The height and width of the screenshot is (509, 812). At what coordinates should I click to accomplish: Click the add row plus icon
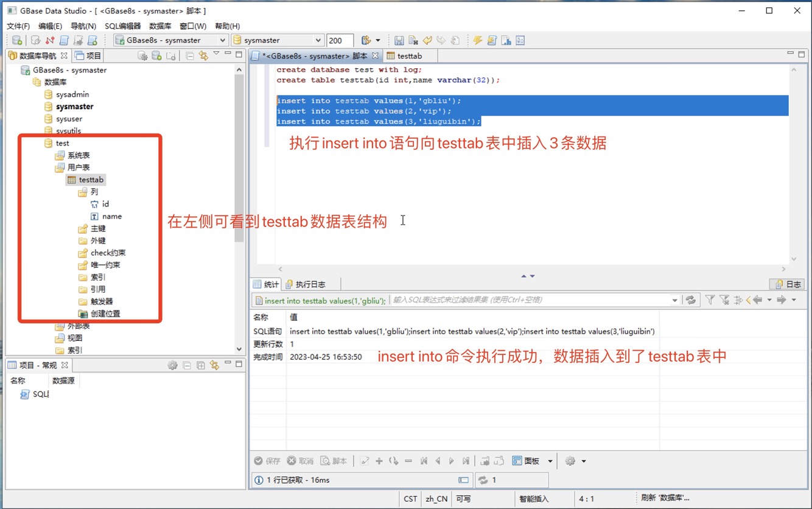coord(379,461)
